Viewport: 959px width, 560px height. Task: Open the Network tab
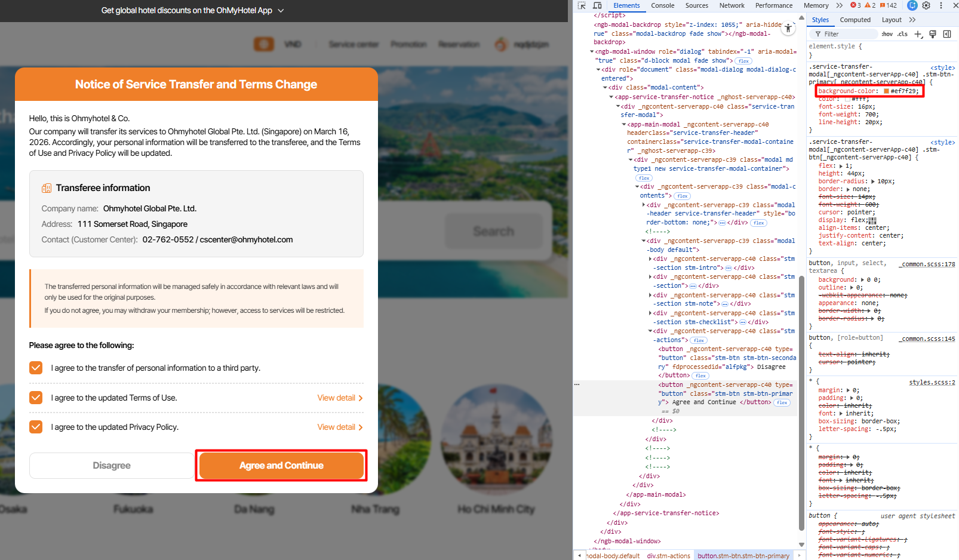coord(732,5)
